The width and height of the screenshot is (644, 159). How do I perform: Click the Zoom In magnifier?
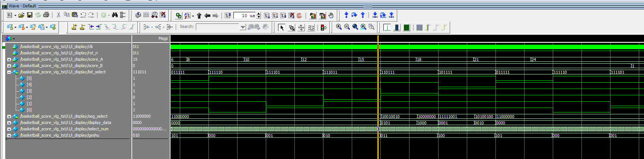coord(339,27)
